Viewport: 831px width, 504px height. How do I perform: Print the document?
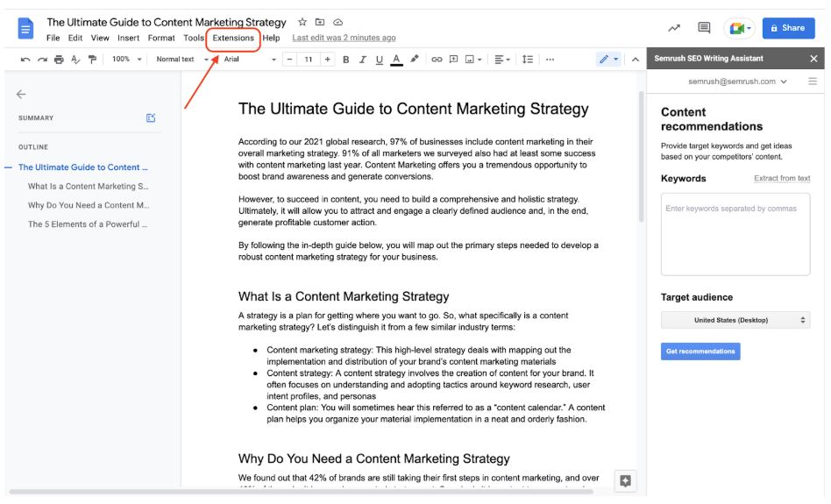click(59, 60)
